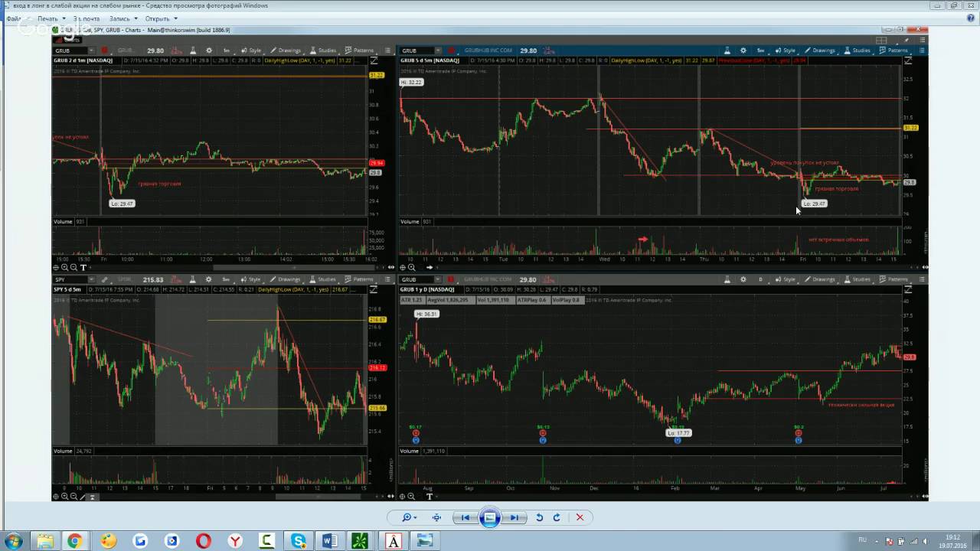
Task: Click the GRUB symbol input field in GRUB 1m chart
Action: (69, 51)
